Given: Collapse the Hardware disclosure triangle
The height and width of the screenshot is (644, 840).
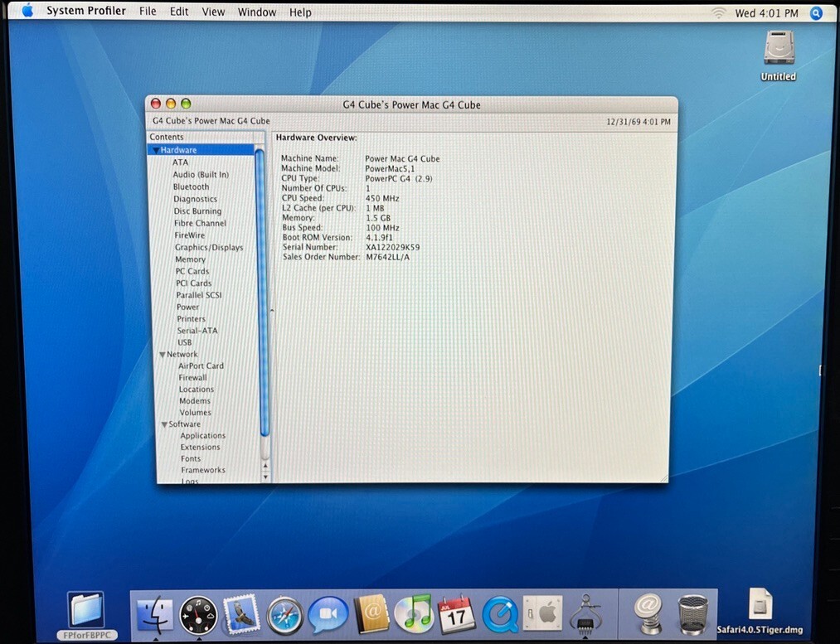Looking at the screenshot, I should (x=156, y=150).
